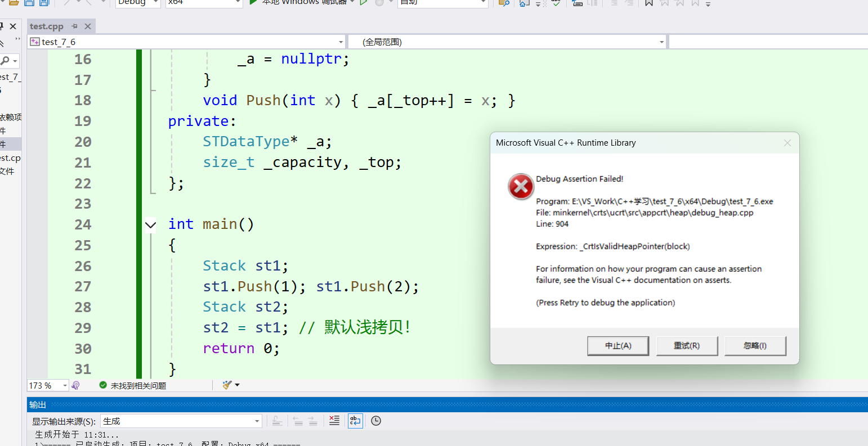Click the 'void Push(int x)' method line

point(359,100)
